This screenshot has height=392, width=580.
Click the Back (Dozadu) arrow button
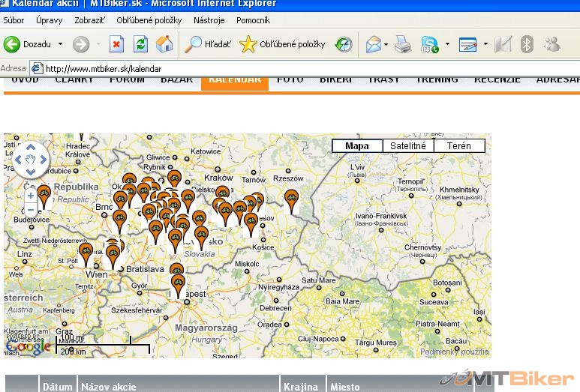pos(13,44)
